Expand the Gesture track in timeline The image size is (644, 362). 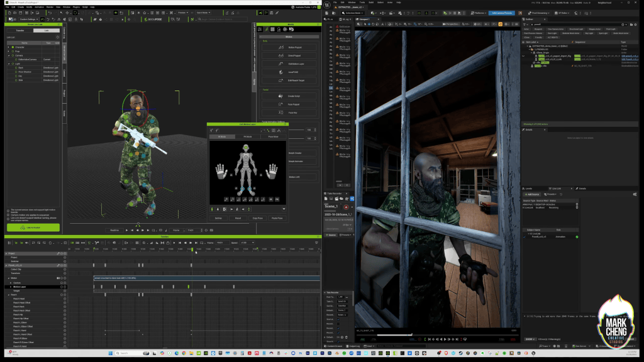(x=11, y=283)
